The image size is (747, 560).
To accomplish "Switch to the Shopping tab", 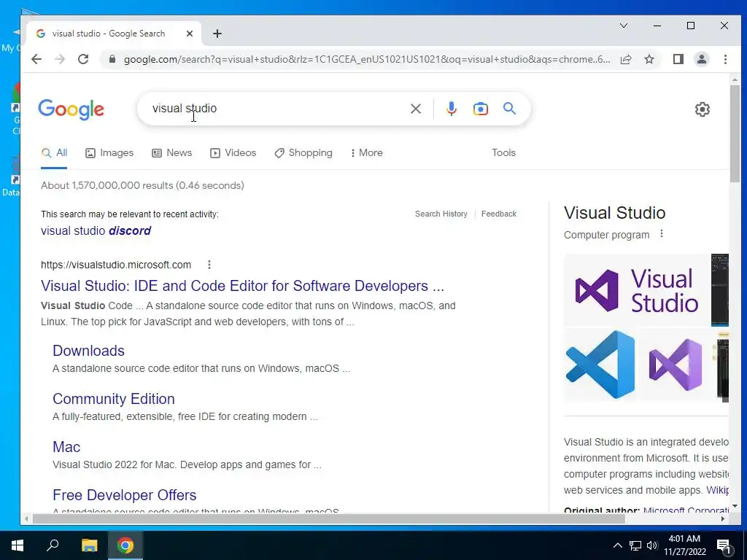I will 303,153.
